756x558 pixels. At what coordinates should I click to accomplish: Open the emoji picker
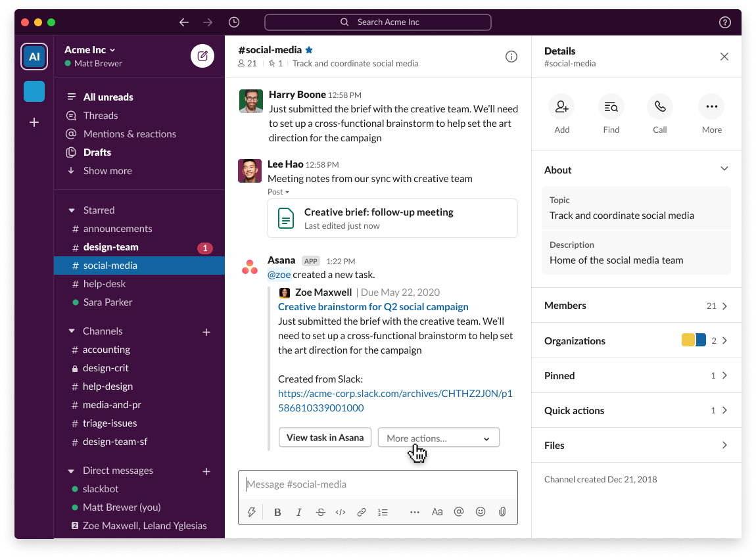click(480, 512)
